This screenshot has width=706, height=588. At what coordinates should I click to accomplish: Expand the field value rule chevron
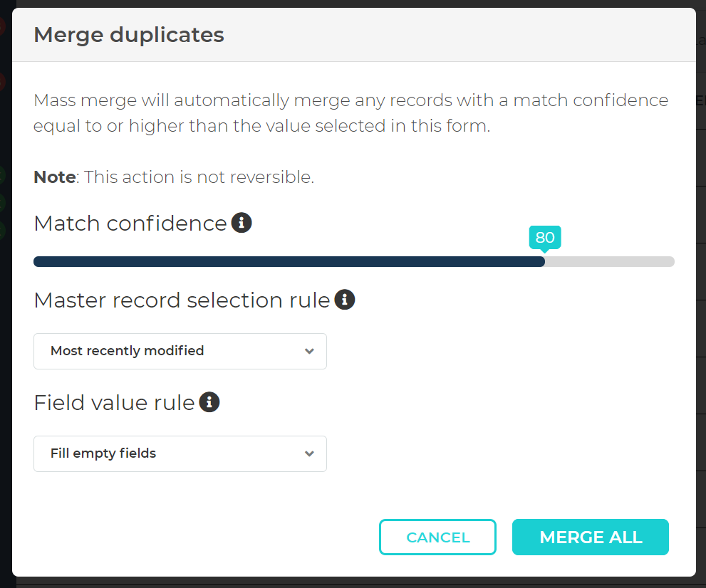click(309, 453)
